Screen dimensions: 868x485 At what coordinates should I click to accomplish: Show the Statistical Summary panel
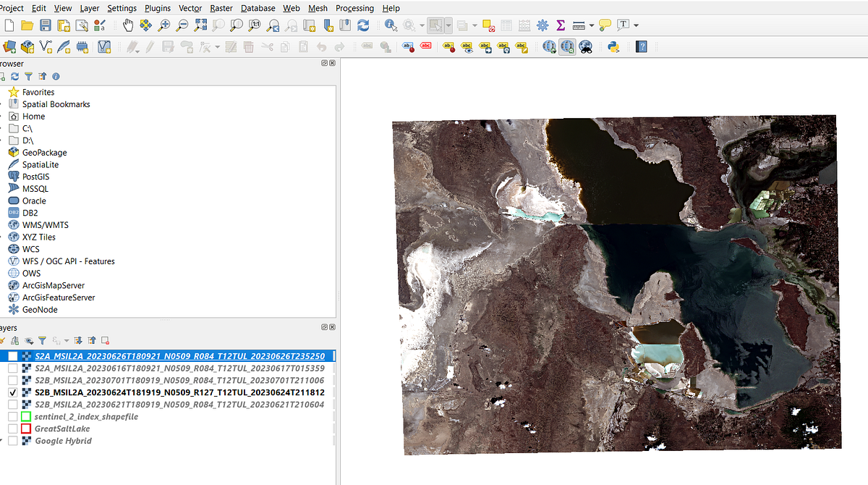[561, 25]
